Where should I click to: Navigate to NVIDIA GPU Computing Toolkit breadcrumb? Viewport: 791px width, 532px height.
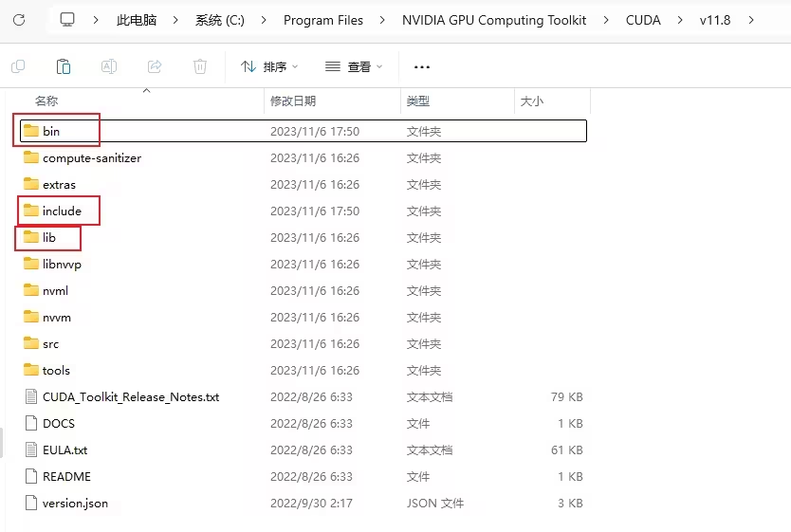(x=494, y=20)
